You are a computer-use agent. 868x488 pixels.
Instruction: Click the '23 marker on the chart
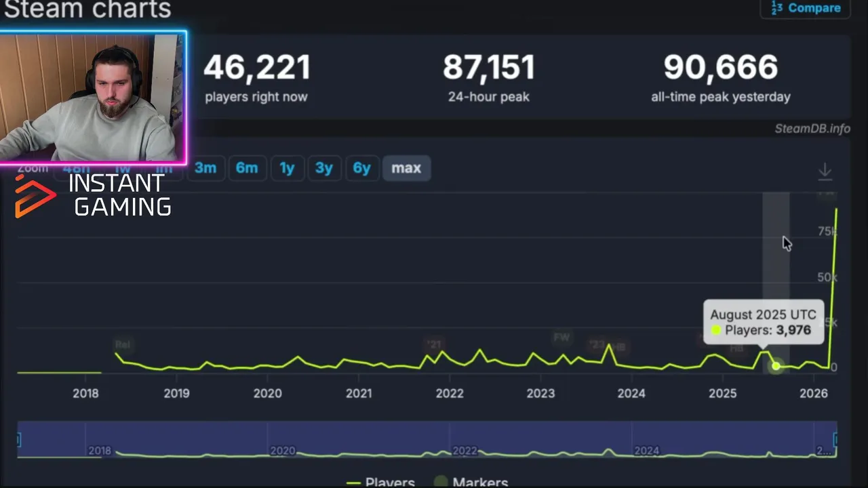[x=597, y=345]
